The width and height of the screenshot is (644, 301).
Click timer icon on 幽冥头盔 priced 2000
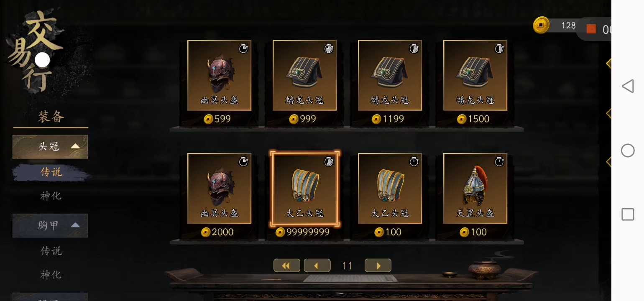click(x=243, y=161)
